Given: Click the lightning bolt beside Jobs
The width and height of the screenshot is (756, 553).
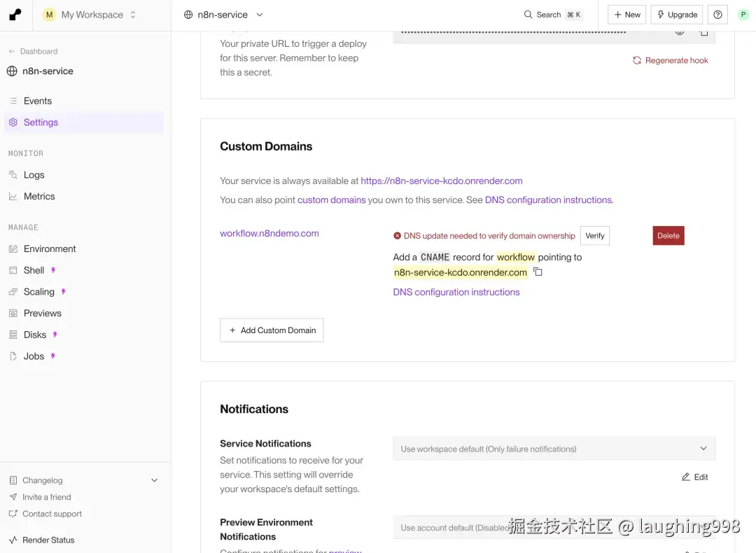Looking at the screenshot, I should coord(53,356).
